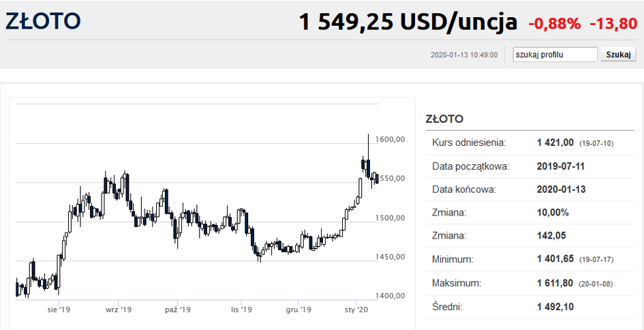Click the sty '20 axis label

[356, 309]
